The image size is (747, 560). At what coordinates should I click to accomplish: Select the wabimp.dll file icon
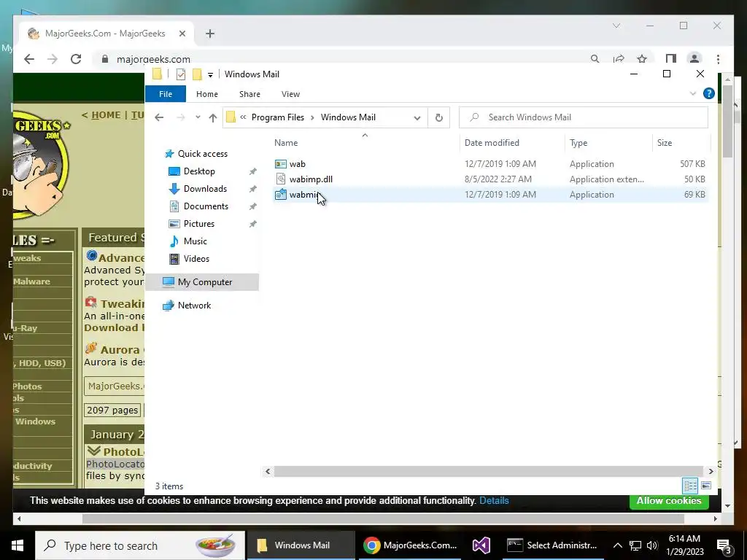281,179
